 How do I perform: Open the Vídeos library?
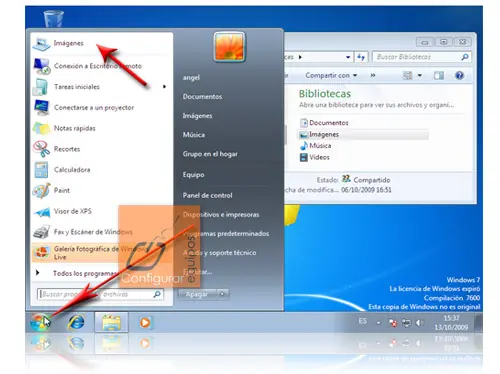pos(315,157)
